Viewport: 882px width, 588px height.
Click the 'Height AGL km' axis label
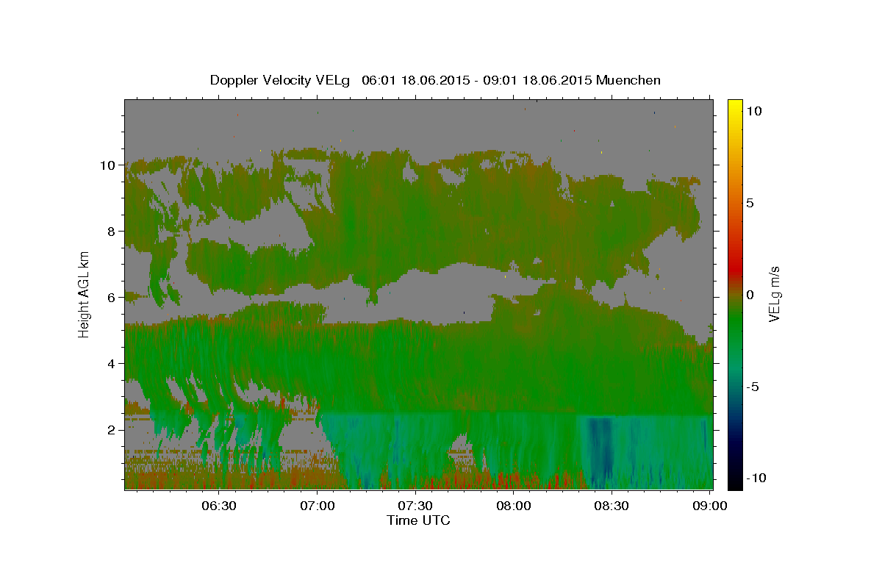[85, 293]
